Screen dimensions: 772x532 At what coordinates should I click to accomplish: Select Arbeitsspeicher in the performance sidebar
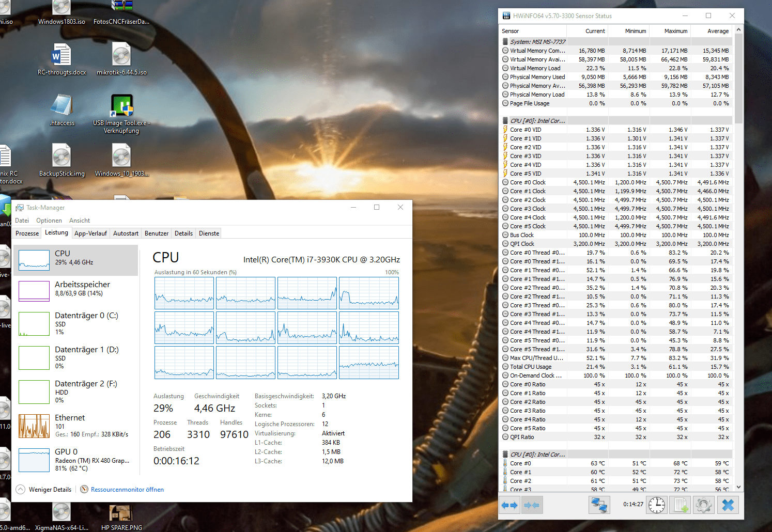coord(75,291)
